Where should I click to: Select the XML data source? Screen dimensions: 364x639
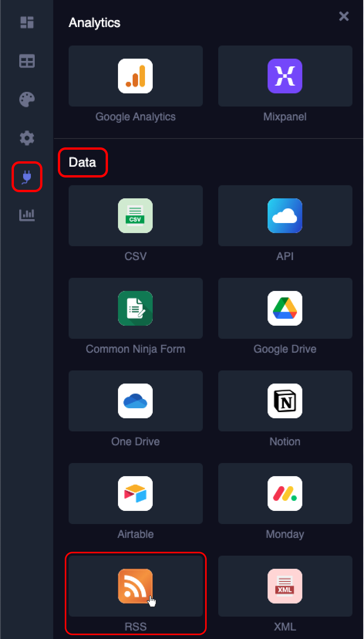tap(285, 586)
